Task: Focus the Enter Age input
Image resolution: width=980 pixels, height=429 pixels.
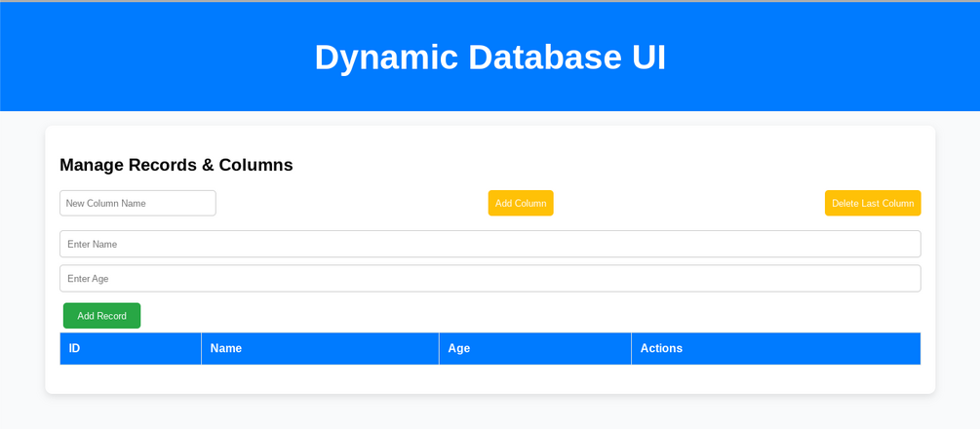Action: click(490, 278)
